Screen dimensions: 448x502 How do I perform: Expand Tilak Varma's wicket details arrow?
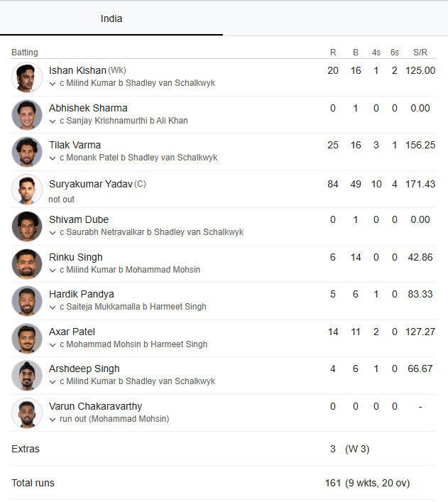point(53,158)
